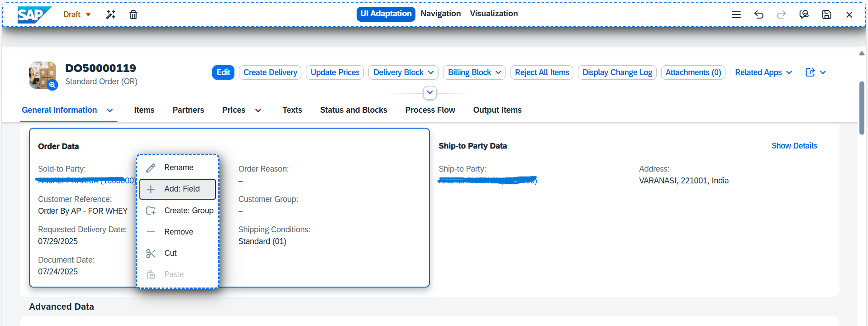
Task: Open the Process Flow tab
Action: (430, 110)
